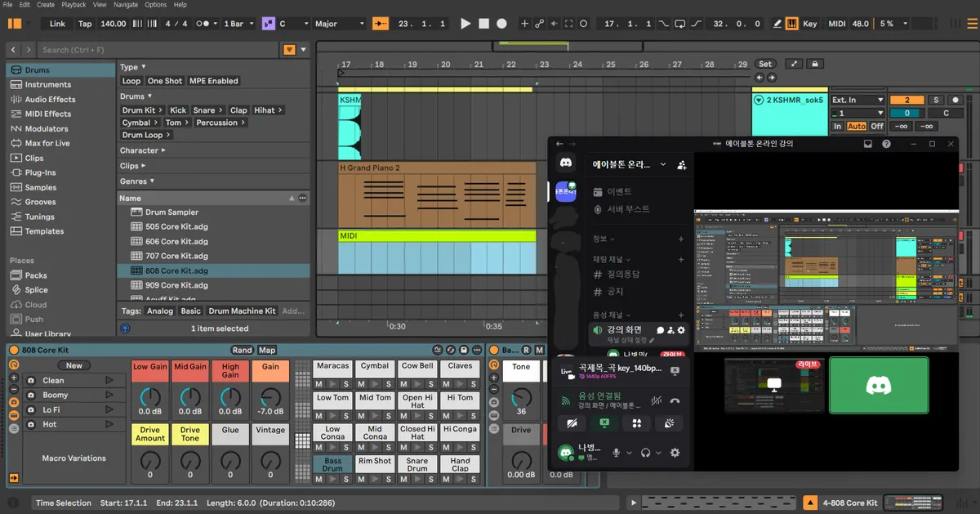Screen dimensions: 980x514
Task: Solo the Cymbal drum pad
Action: [x=388, y=384]
